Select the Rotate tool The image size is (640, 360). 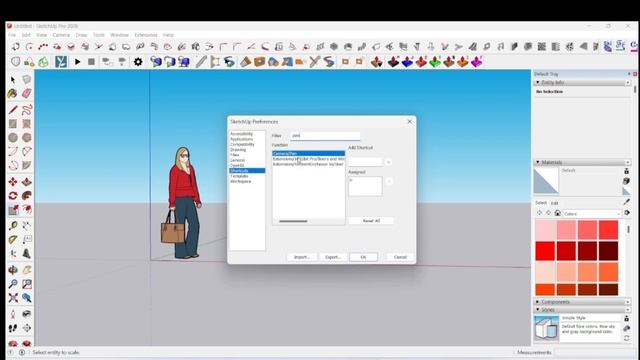pyautogui.click(x=13, y=196)
